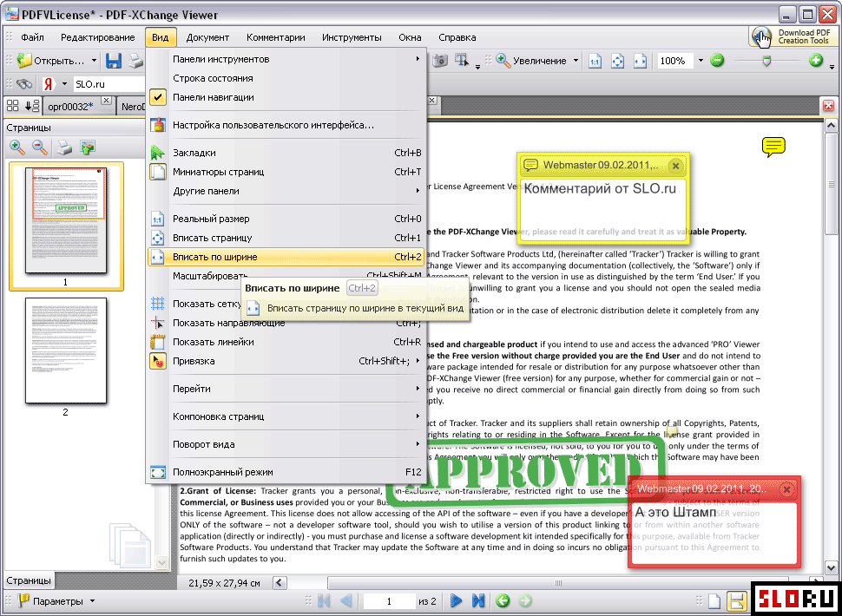The height and width of the screenshot is (616, 842).
Task: Click the red close all tabs button
Action: [x=829, y=106]
